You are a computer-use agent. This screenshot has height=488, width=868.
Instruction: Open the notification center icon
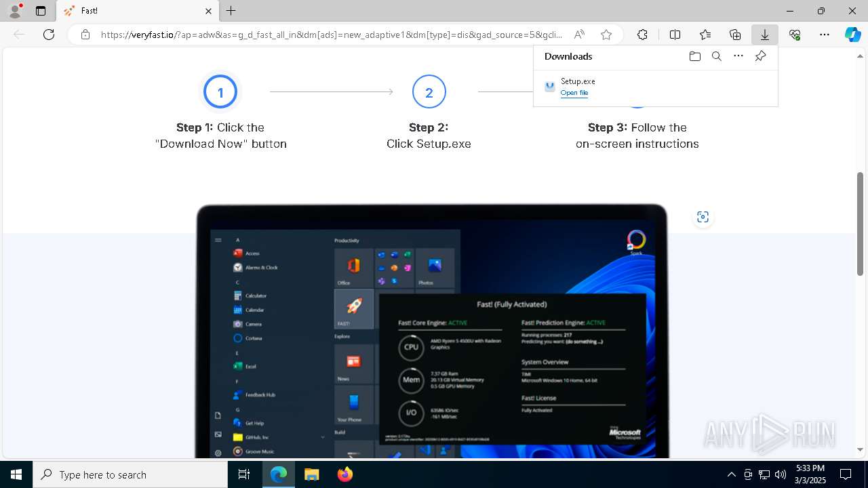pyautogui.click(x=846, y=474)
